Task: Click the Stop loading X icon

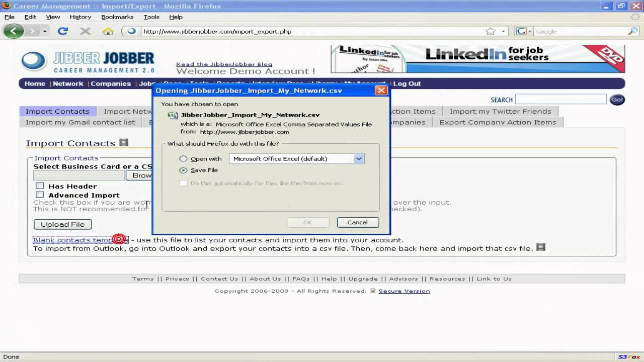Action: (85, 31)
